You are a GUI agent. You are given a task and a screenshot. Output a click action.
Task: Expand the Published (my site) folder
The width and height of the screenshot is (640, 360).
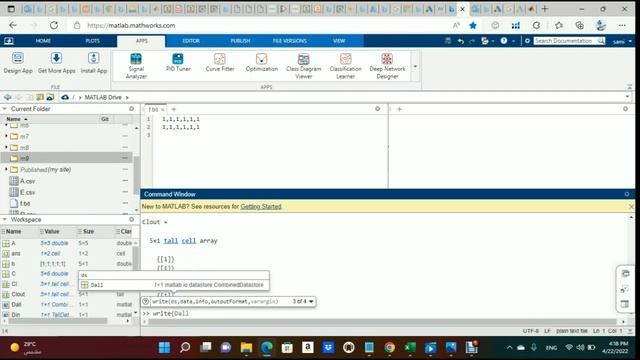[6, 169]
